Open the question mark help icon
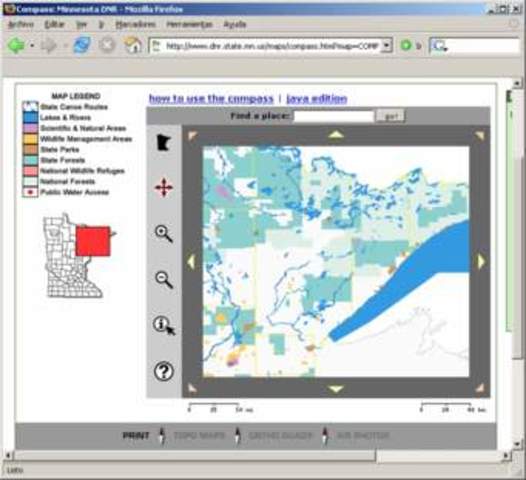This screenshot has height=480, width=526. [x=164, y=371]
